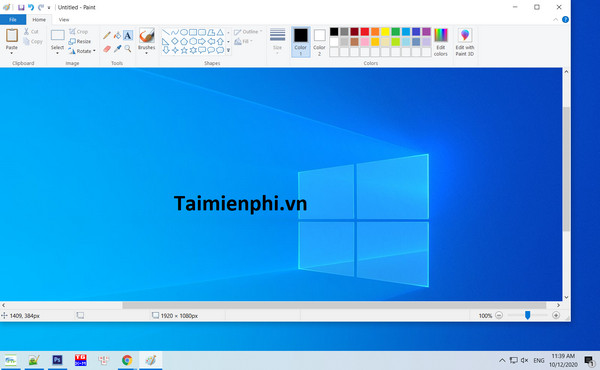
Task: Choose the Oval shape
Action: (x=184, y=32)
